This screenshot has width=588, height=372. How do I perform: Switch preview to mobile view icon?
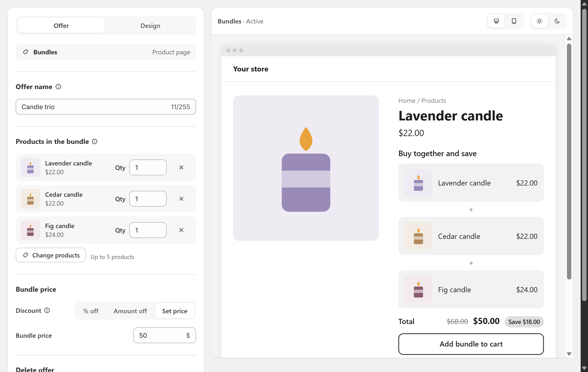coord(514,21)
